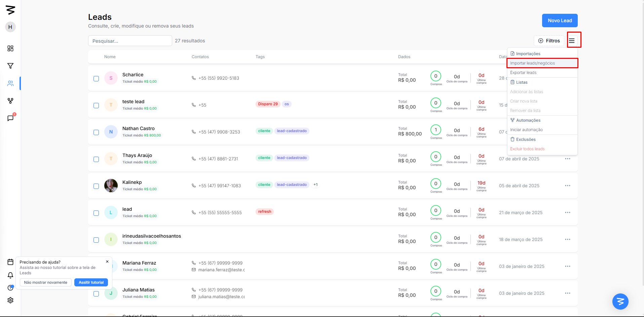Click the email icon for Mariana Ferraz

pos(194,270)
